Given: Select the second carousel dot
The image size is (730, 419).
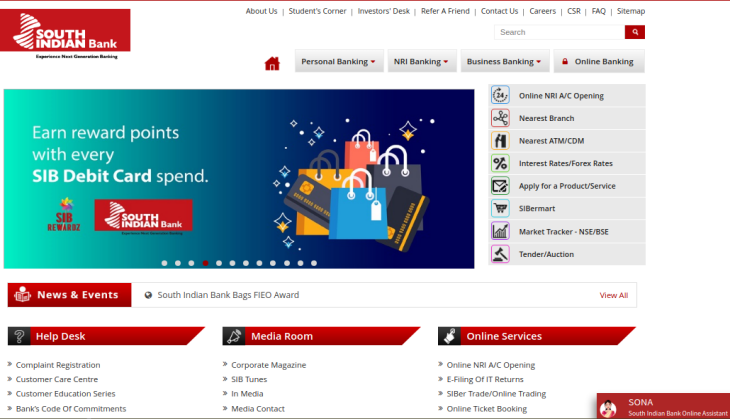Looking at the screenshot, I should point(178,263).
